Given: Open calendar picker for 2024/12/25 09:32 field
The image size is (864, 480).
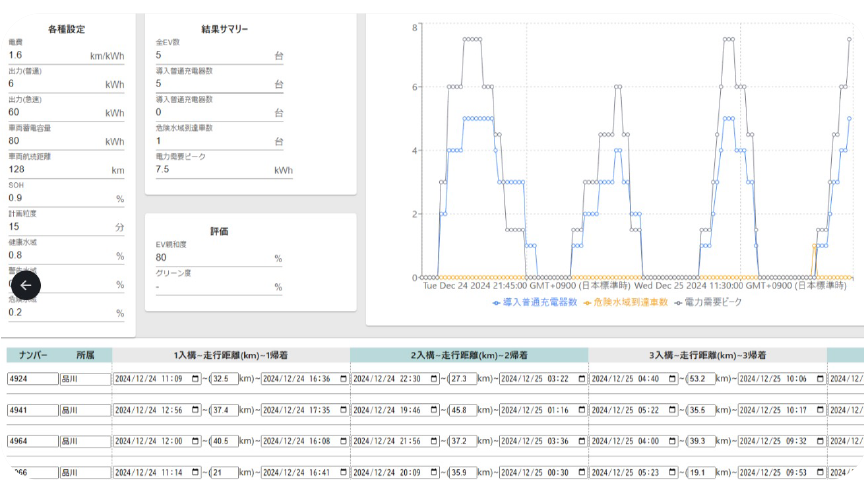Looking at the screenshot, I should tap(820, 440).
